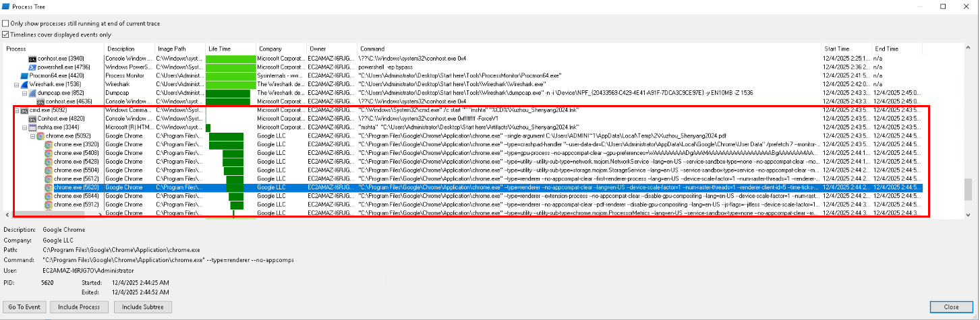Collapse the chrome.exe (5092) tree node
The width and height of the screenshot is (980, 320).
click(x=32, y=136)
